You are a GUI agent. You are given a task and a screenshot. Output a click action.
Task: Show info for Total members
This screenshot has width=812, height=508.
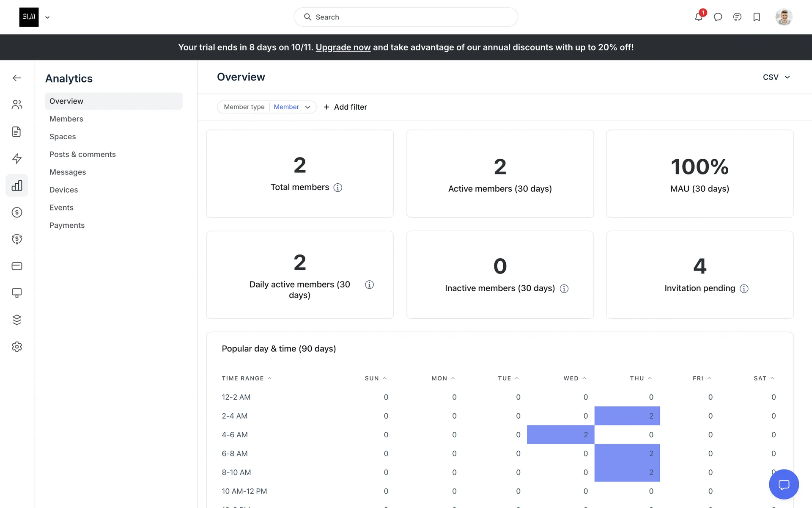[x=337, y=188]
